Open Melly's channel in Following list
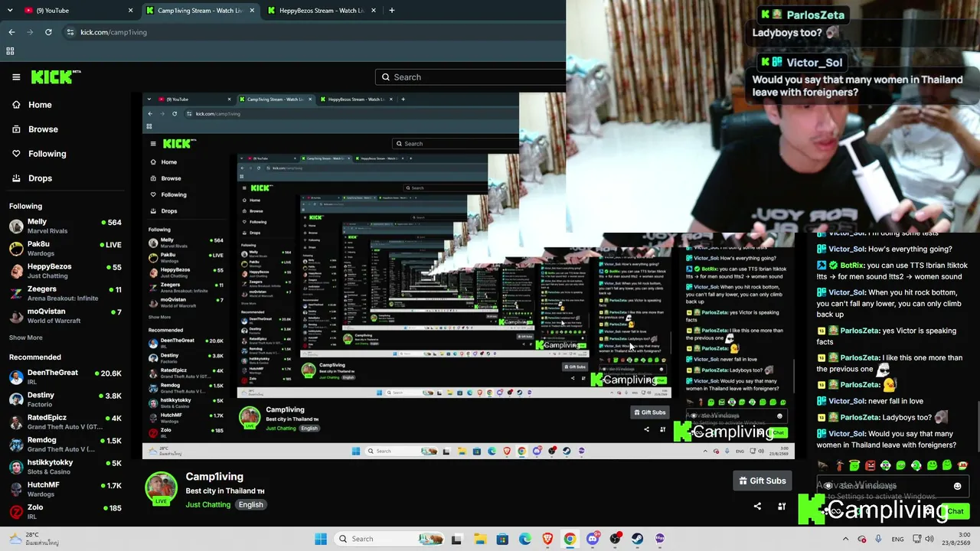This screenshot has width=980, height=551. point(65,226)
